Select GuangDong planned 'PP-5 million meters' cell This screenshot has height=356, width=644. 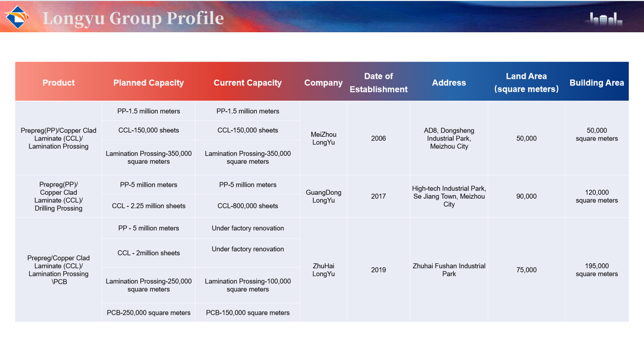click(149, 185)
